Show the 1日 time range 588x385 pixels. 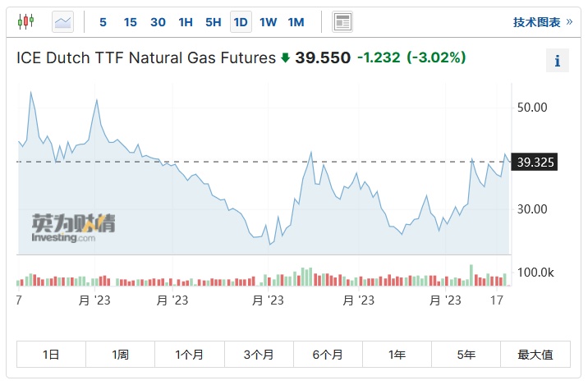pos(51,355)
